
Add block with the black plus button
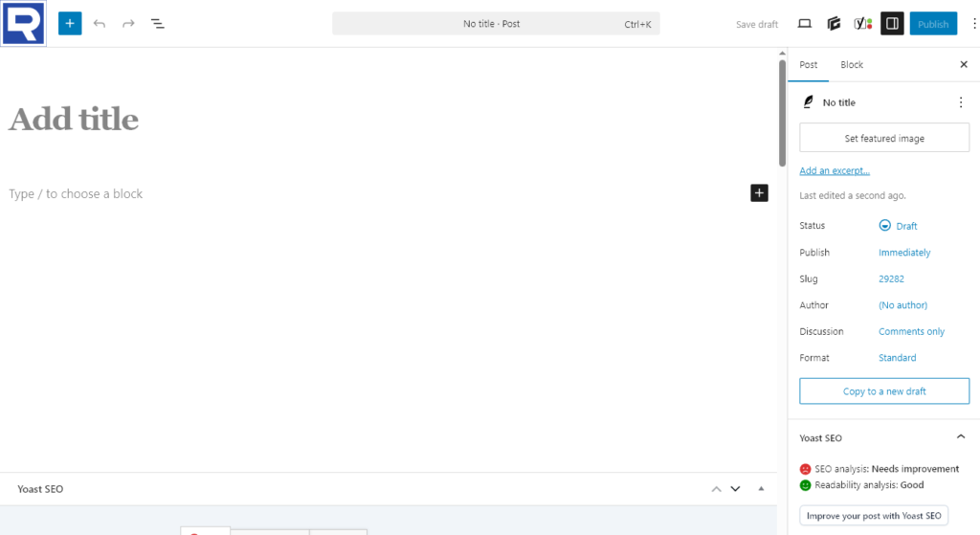pos(759,193)
